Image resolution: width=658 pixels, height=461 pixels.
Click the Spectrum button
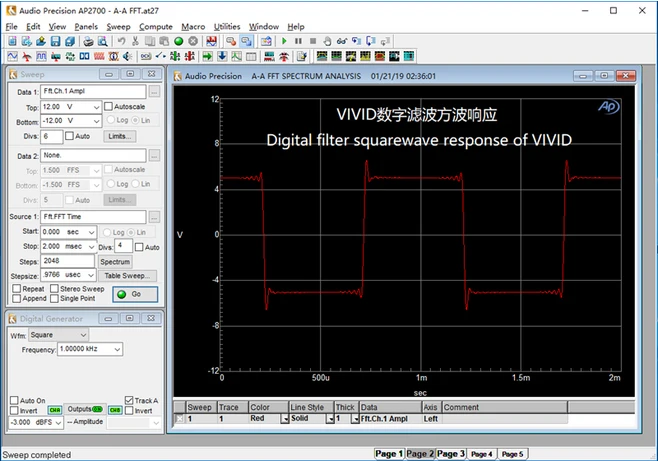[x=115, y=262]
